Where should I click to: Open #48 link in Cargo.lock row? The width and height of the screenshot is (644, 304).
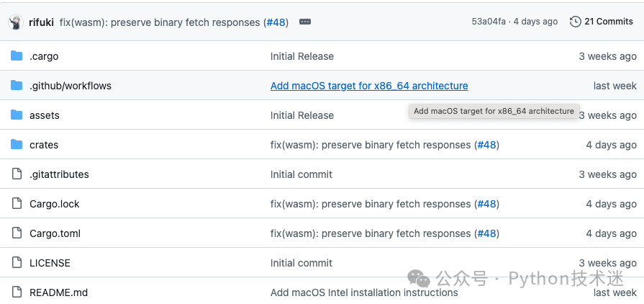pyautogui.click(x=486, y=204)
